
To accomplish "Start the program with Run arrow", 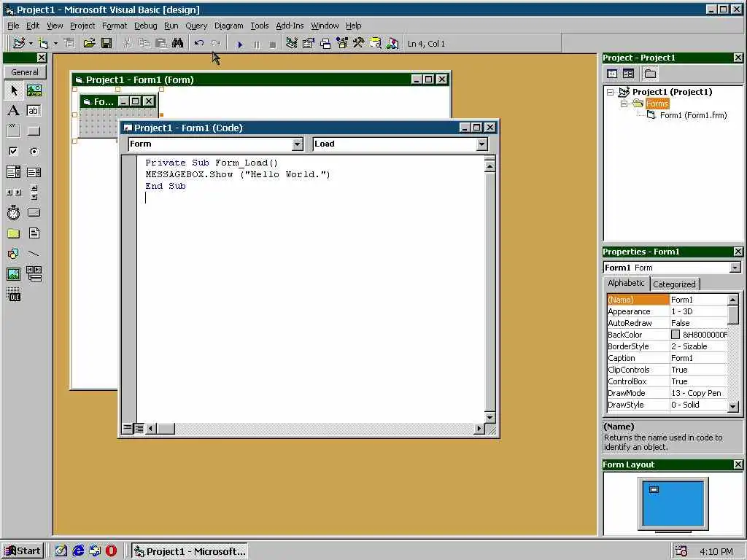I will coord(239,44).
